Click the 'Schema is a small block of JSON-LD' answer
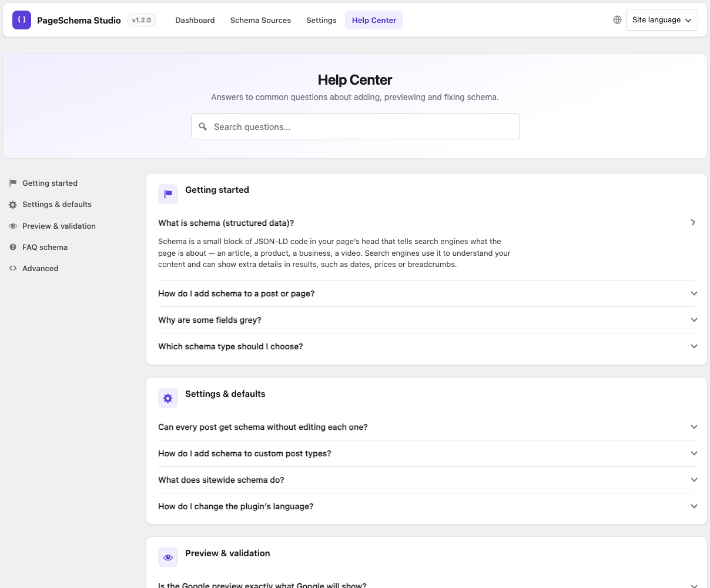The height and width of the screenshot is (588, 710). coord(334,253)
